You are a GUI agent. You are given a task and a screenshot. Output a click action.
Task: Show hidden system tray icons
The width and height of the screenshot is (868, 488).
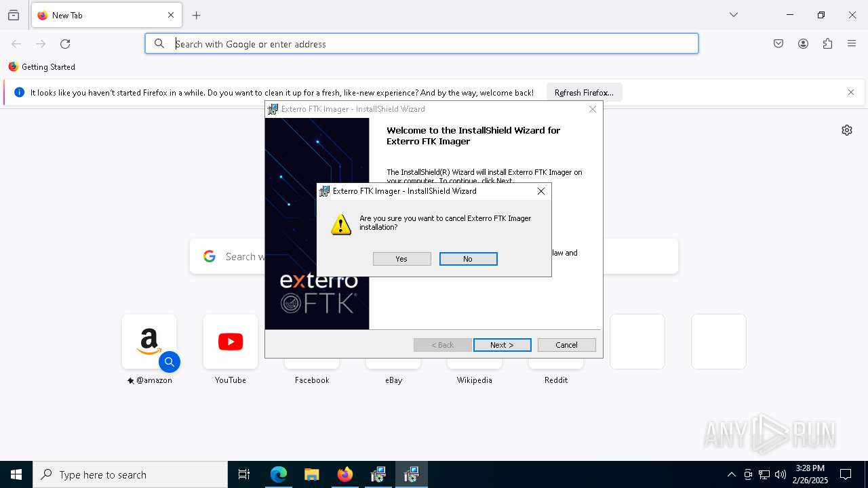pyautogui.click(x=731, y=474)
